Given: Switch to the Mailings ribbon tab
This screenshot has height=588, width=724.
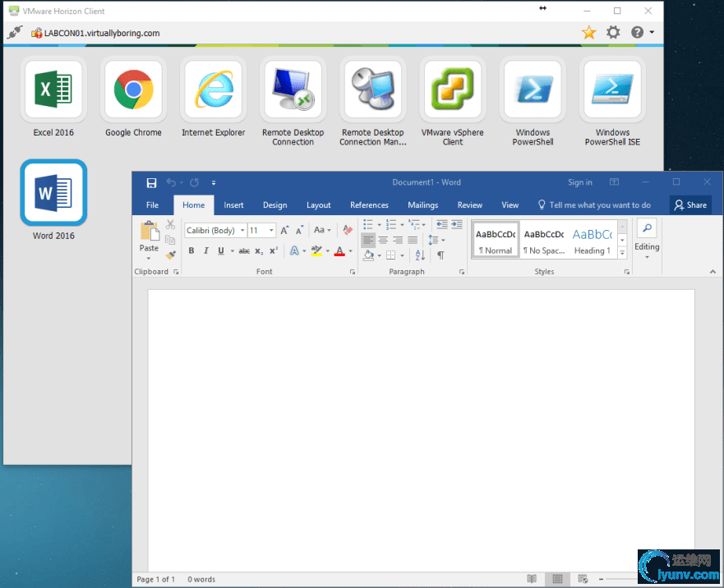Looking at the screenshot, I should (x=423, y=205).
